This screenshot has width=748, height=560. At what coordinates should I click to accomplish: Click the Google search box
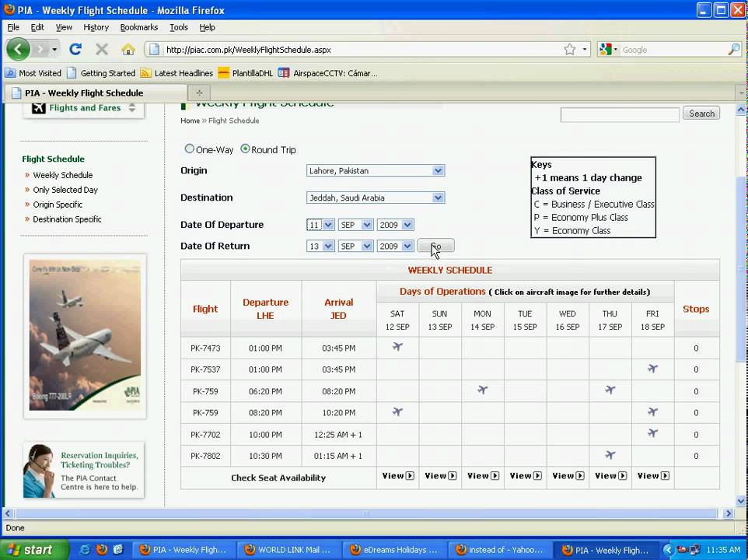coord(673,49)
